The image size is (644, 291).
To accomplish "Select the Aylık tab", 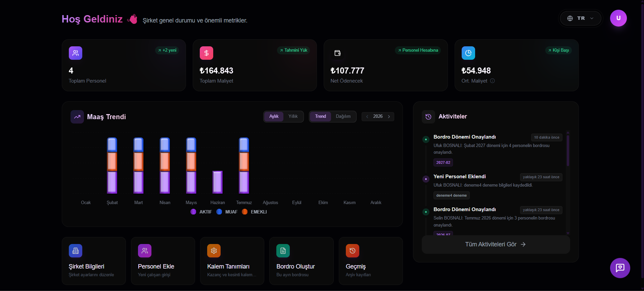I will (x=274, y=116).
